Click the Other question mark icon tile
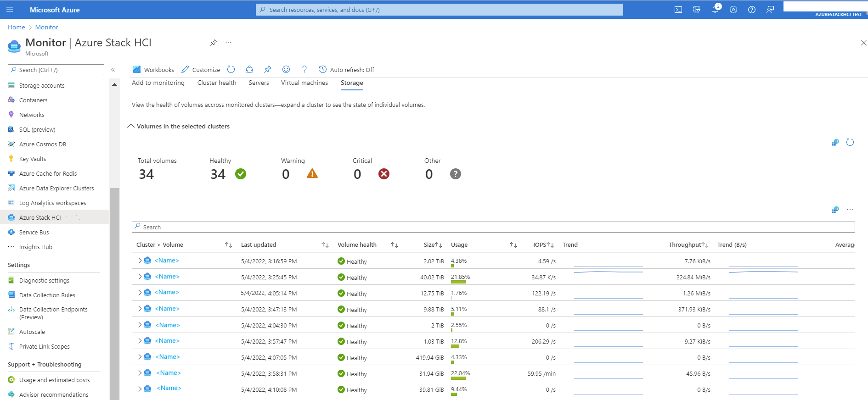 (x=456, y=174)
